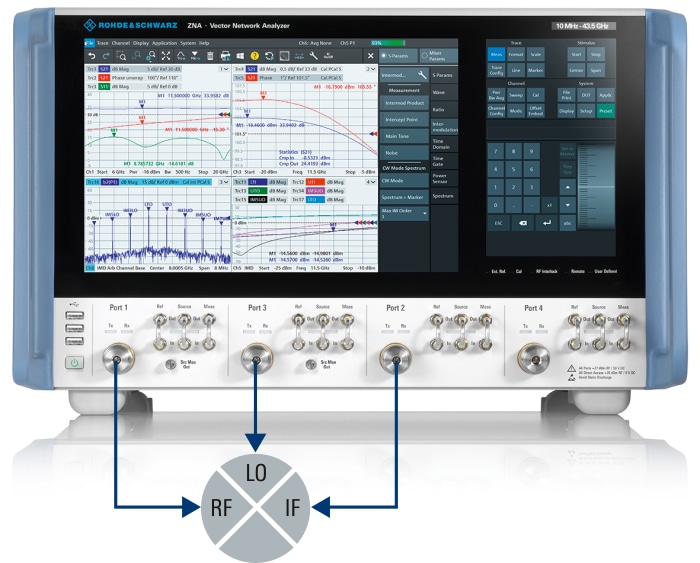
Task: Open the File menu
Action: coord(90,43)
